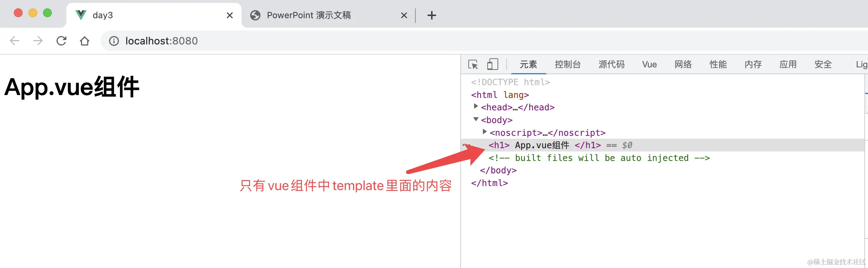Reload the localhost page
This screenshot has height=268, width=868.
61,41
